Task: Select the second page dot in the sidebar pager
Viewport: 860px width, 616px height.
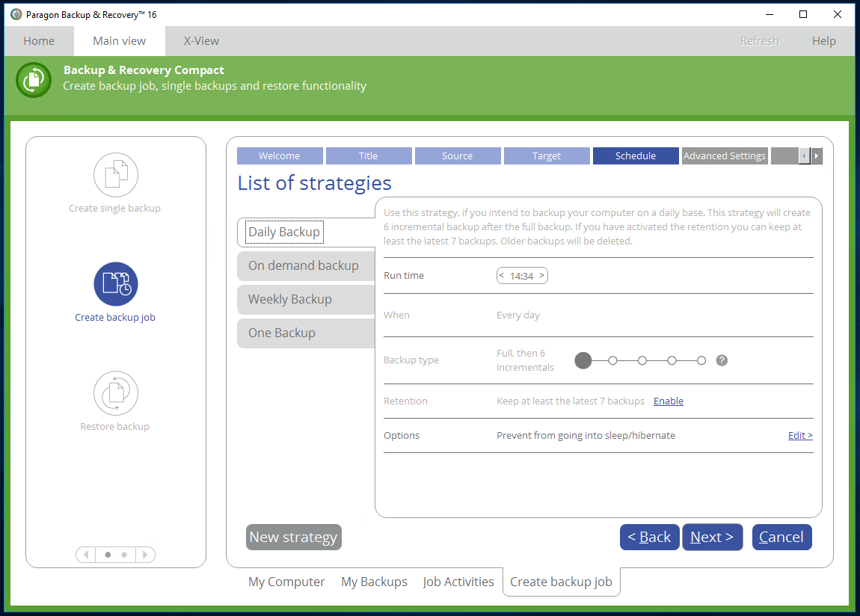Action: 125,554
